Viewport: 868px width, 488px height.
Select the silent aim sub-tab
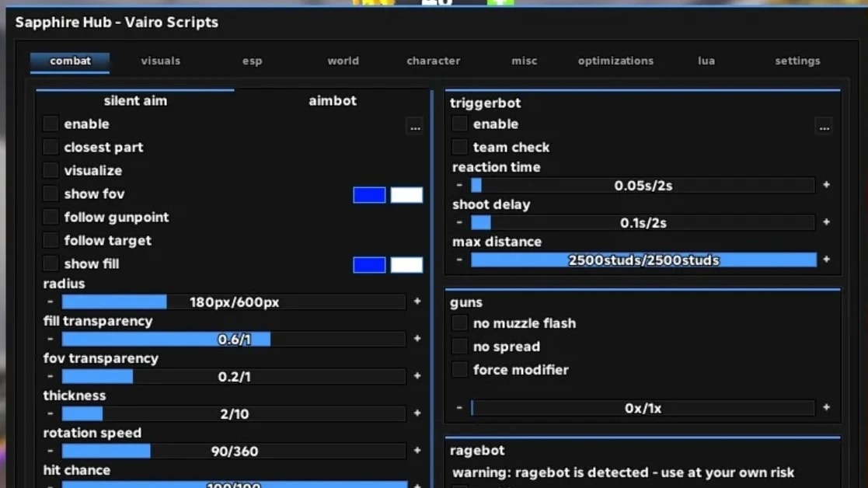click(x=136, y=101)
